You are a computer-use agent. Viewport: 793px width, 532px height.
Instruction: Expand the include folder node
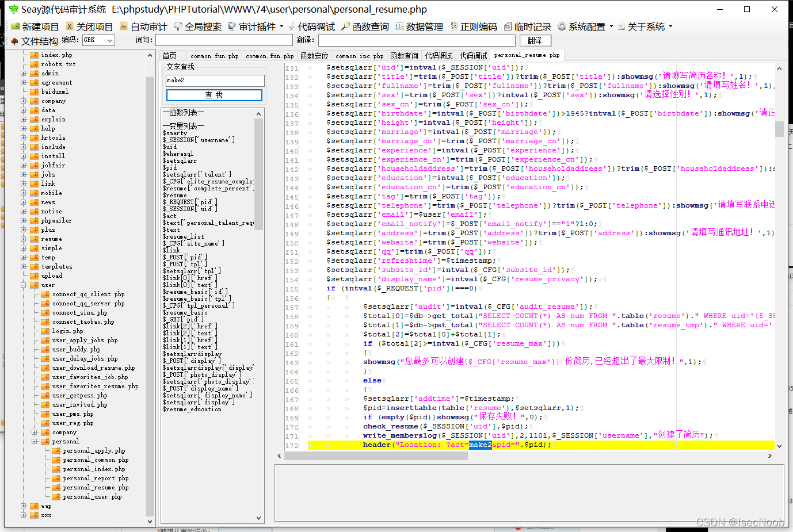tap(24, 147)
